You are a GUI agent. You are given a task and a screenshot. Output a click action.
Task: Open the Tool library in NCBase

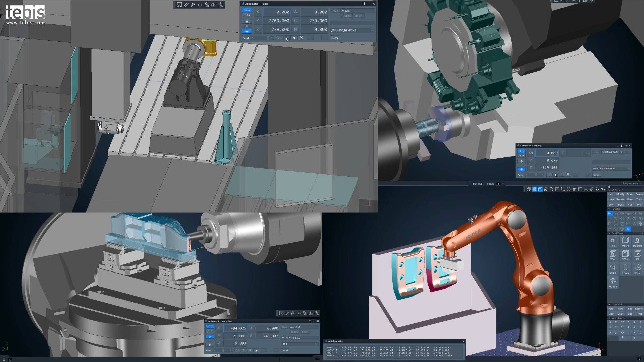[613, 242]
